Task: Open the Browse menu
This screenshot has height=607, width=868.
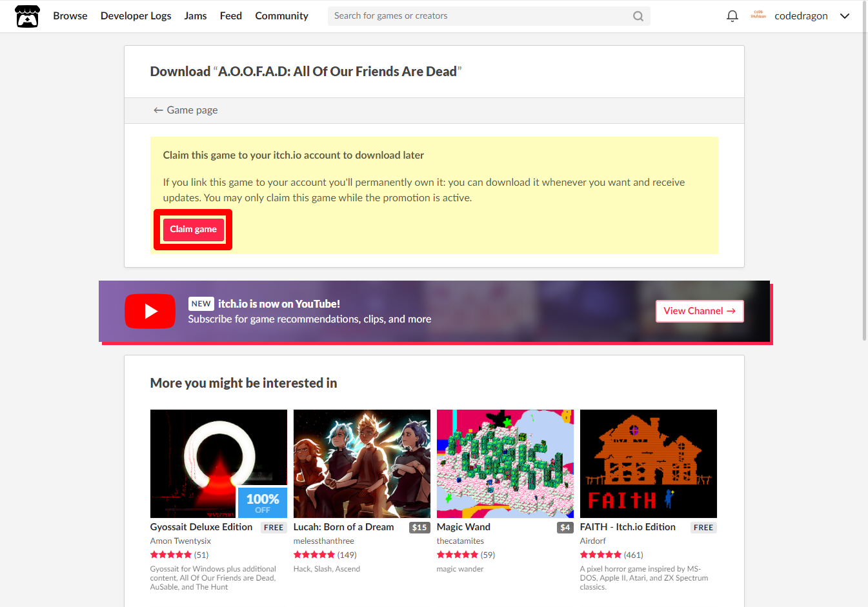Action: tap(70, 16)
